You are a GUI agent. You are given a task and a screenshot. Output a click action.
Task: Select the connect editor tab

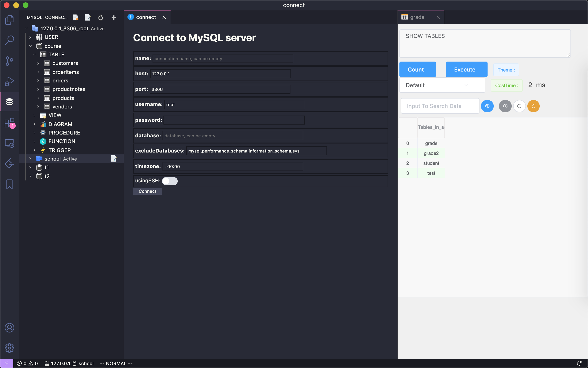click(x=146, y=17)
